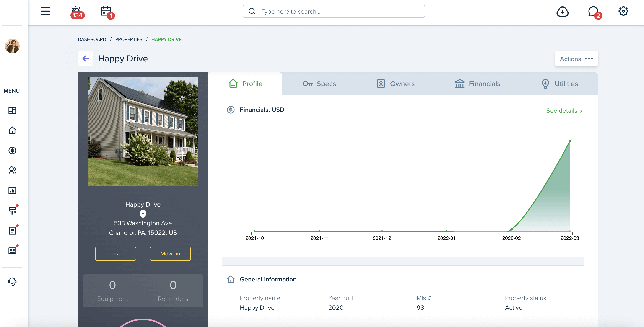Open the headset support icon
Image resolution: width=644 pixels, height=327 pixels.
click(x=12, y=281)
